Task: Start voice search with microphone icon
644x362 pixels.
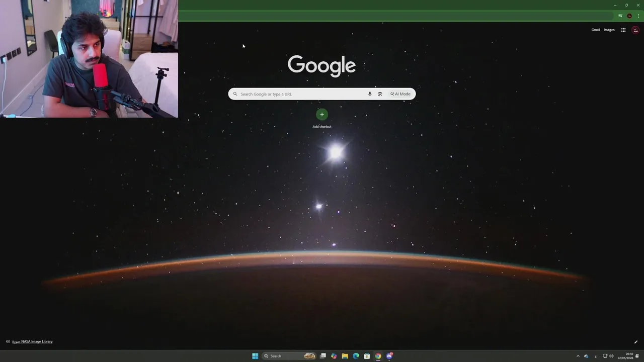Action: [x=370, y=94]
